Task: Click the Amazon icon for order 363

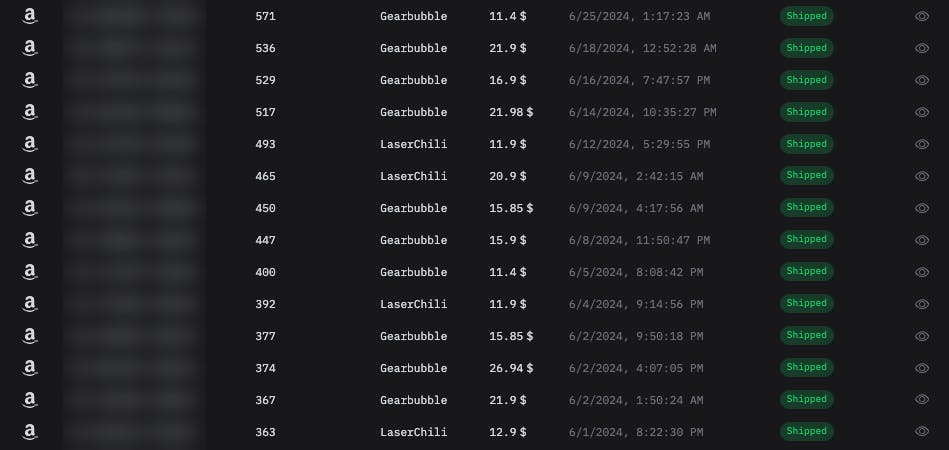Action: (x=30, y=433)
